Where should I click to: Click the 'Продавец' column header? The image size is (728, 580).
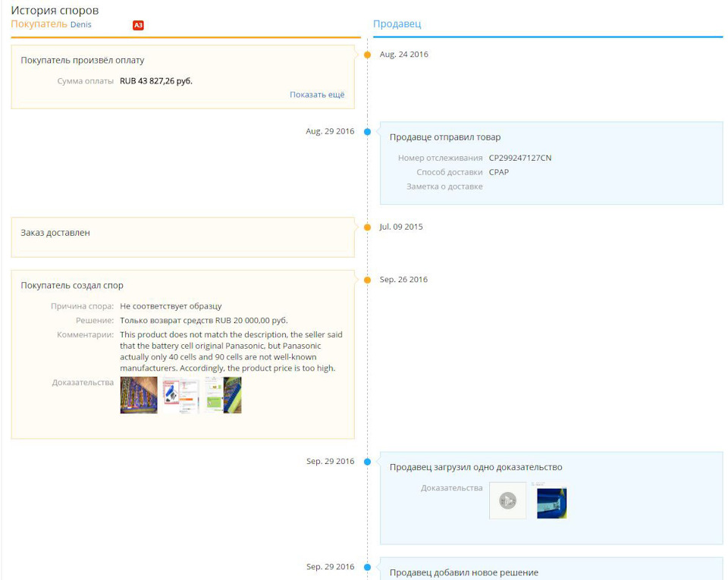tap(397, 24)
